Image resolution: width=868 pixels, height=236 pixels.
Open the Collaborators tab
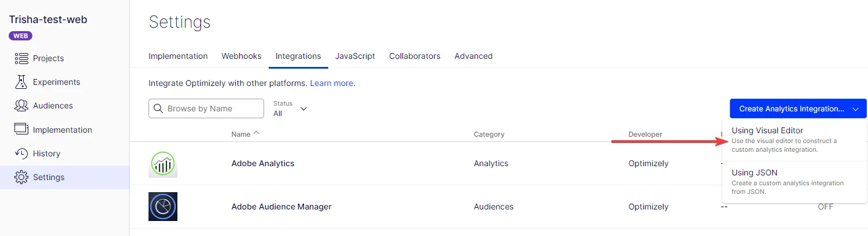[415, 56]
